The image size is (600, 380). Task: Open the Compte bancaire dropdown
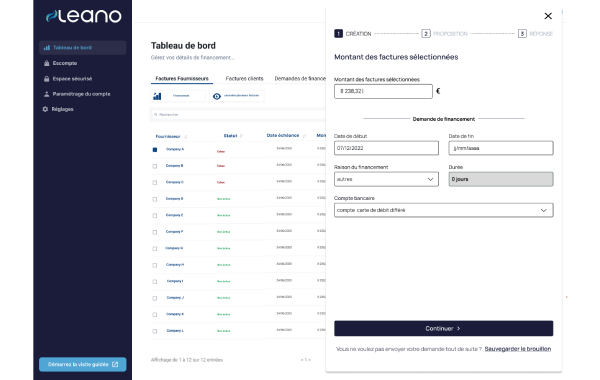443,210
